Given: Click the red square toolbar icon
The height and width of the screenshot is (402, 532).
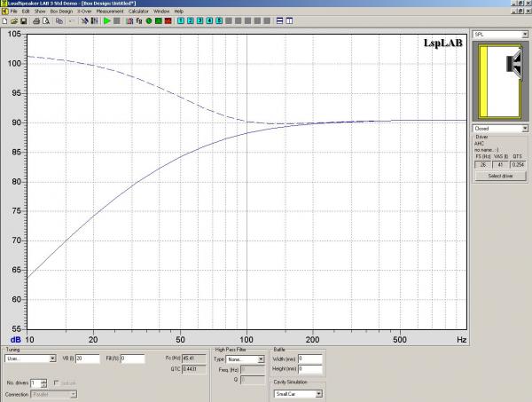Looking at the screenshot, I should pos(167,20).
